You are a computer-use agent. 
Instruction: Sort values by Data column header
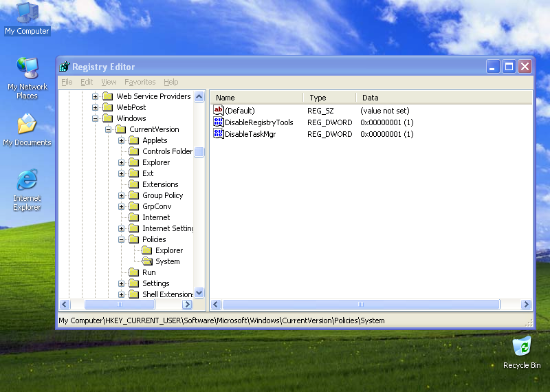443,98
